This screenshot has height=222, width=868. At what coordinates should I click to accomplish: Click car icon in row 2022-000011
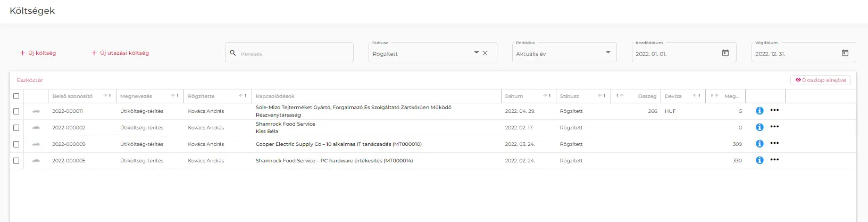point(36,111)
